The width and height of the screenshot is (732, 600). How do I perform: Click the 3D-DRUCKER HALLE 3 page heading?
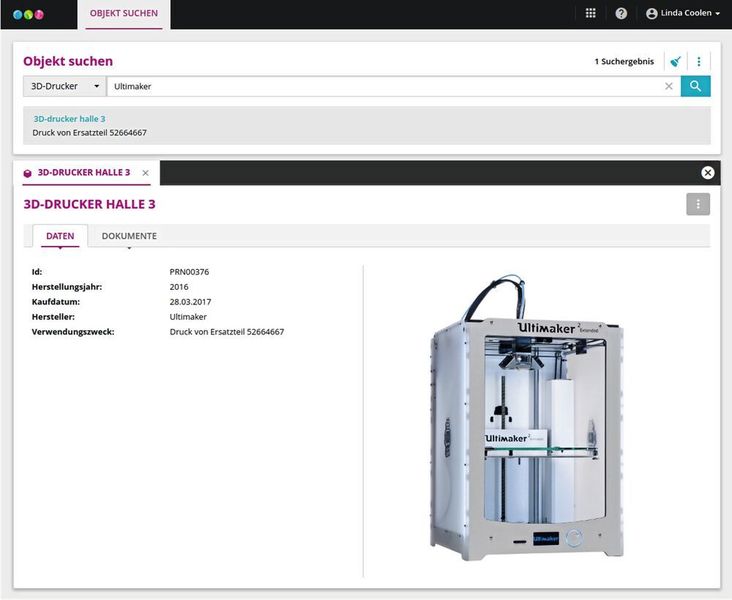coord(89,204)
